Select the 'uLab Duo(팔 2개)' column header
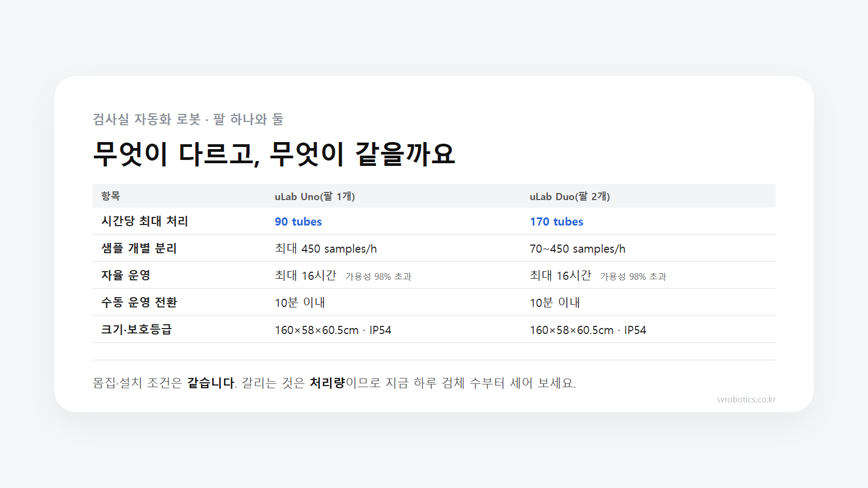This screenshot has height=488, width=868. click(570, 196)
